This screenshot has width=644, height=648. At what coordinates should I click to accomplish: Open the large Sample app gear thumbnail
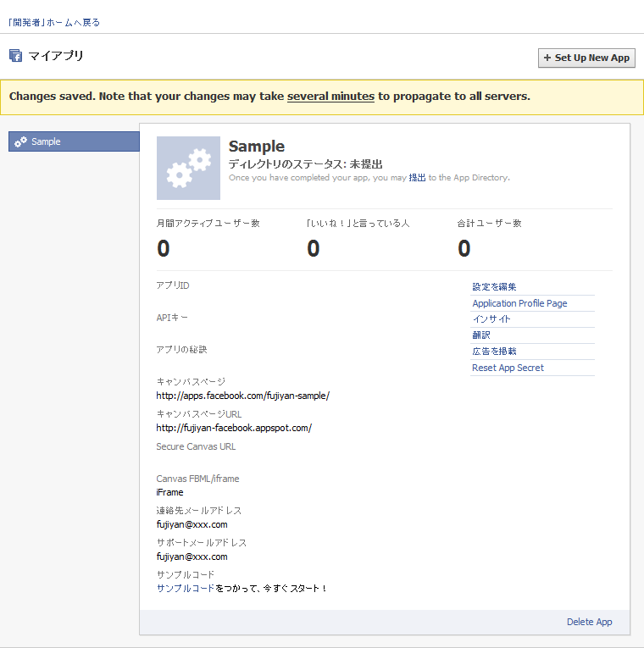tap(188, 169)
